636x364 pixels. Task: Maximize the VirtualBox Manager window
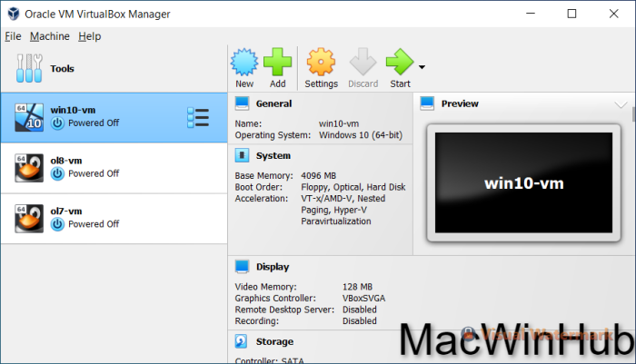tap(571, 14)
